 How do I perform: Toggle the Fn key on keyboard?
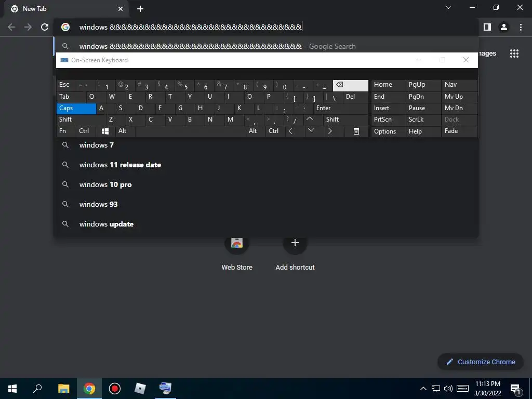[66, 131]
